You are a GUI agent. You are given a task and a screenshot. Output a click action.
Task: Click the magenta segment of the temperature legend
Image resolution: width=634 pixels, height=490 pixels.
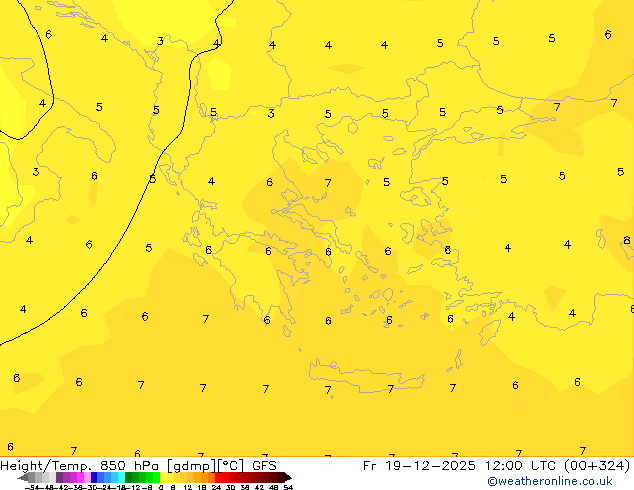click(76, 477)
